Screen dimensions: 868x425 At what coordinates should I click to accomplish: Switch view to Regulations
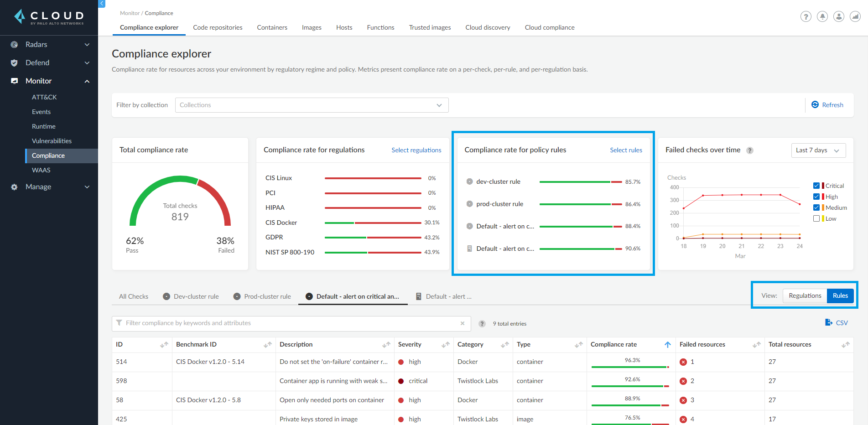(x=805, y=295)
